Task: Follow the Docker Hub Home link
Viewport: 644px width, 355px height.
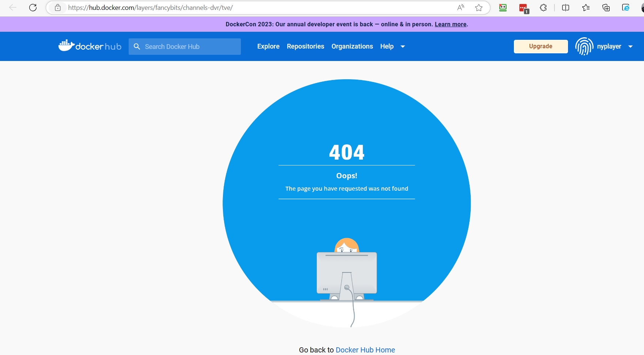Action: tap(365, 350)
